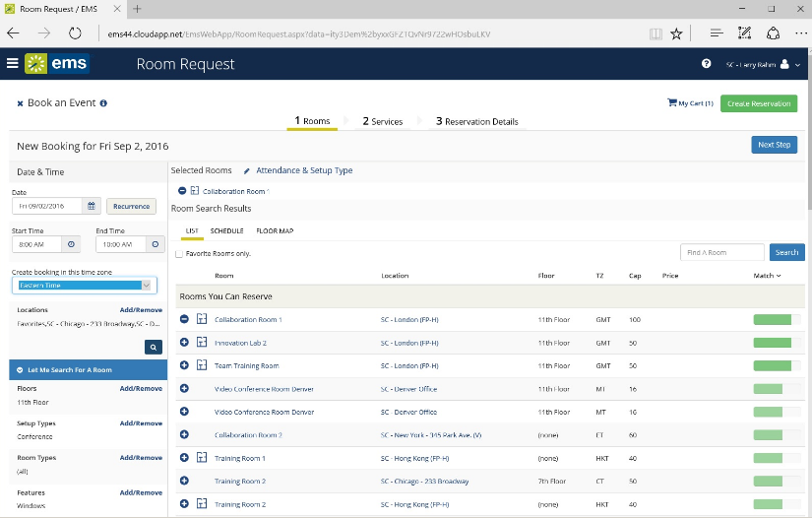This screenshot has width=812, height=518.
Task: Click the Find A Room input field
Action: (x=721, y=252)
